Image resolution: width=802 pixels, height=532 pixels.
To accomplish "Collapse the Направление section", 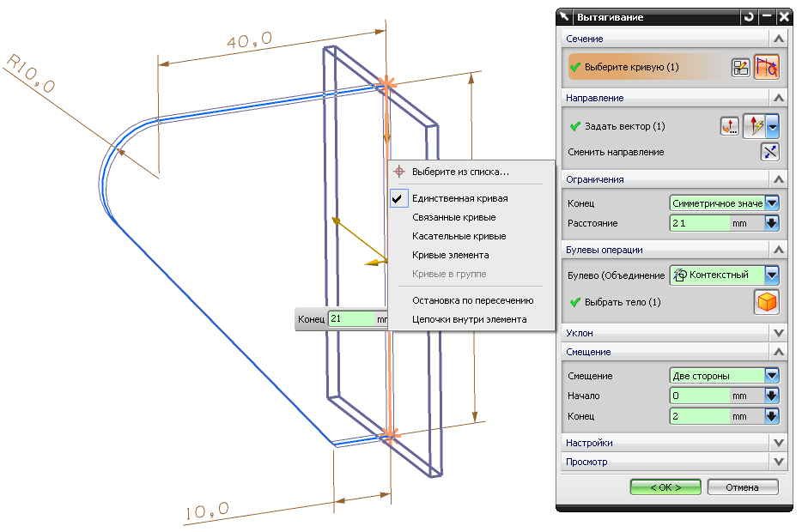I will [x=779, y=98].
